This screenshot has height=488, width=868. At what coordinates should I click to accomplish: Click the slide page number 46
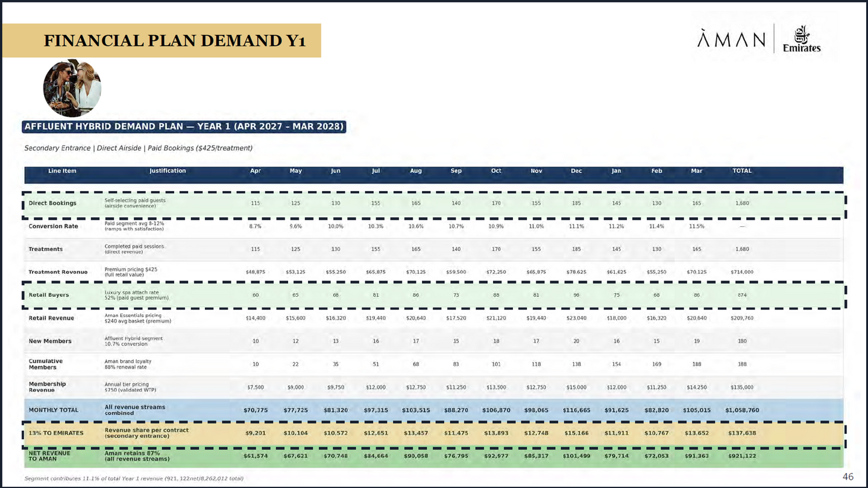tap(848, 477)
